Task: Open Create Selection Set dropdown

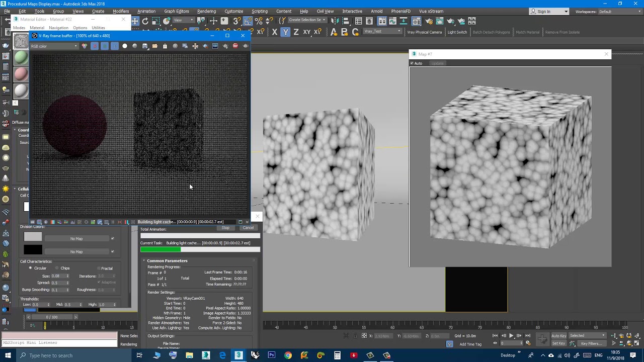Action: coord(307,20)
